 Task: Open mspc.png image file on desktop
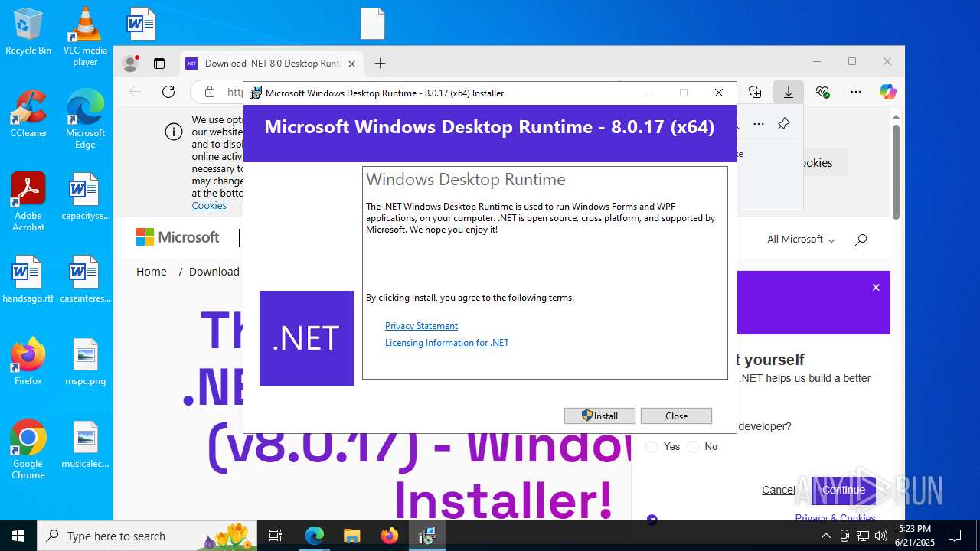85,361
